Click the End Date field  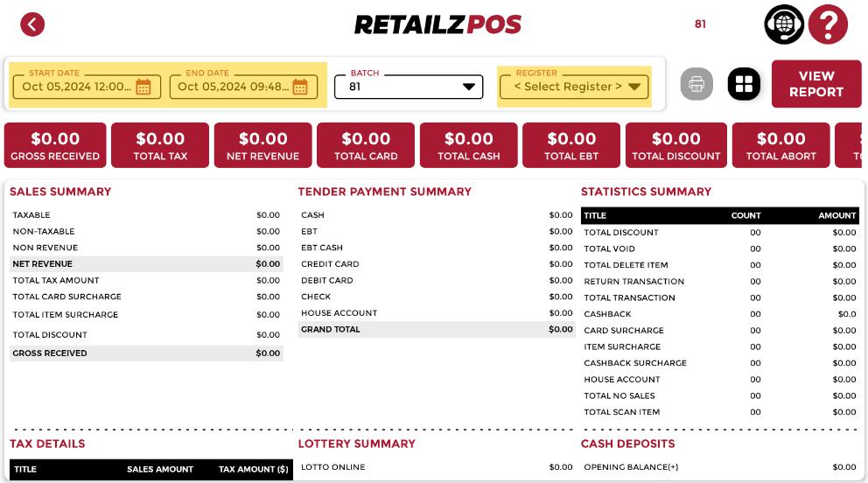pyautogui.click(x=243, y=87)
